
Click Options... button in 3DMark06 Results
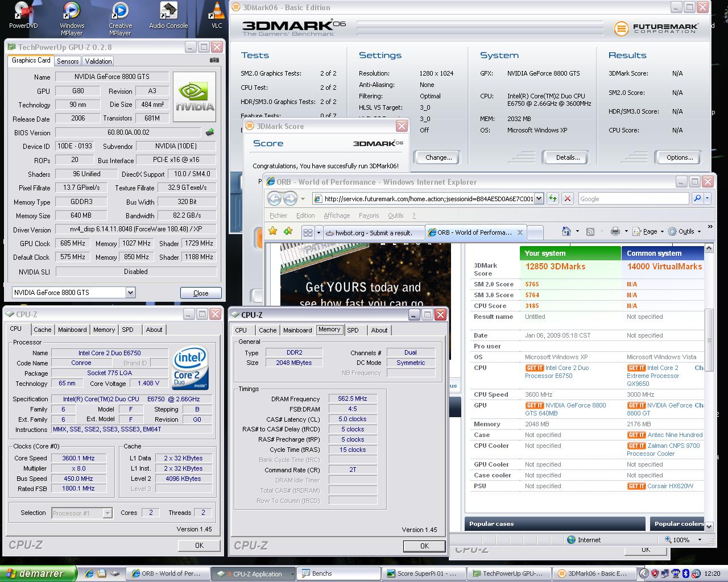coord(680,157)
